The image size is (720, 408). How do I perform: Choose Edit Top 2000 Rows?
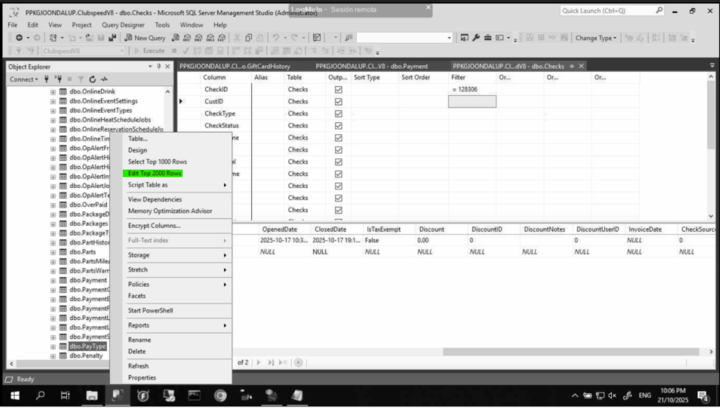tap(154, 173)
